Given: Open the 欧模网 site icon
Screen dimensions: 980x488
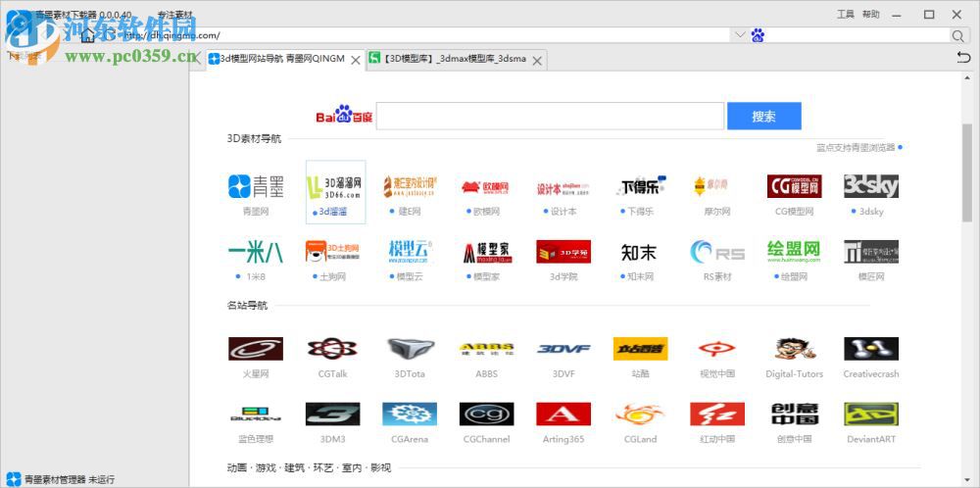Looking at the screenshot, I should click(486, 186).
